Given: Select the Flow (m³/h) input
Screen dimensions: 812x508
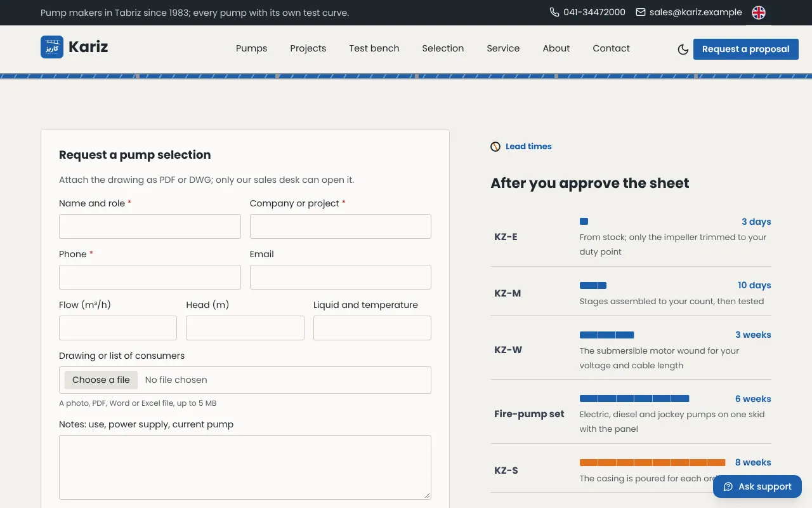Looking at the screenshot, I should coord(118,328).
